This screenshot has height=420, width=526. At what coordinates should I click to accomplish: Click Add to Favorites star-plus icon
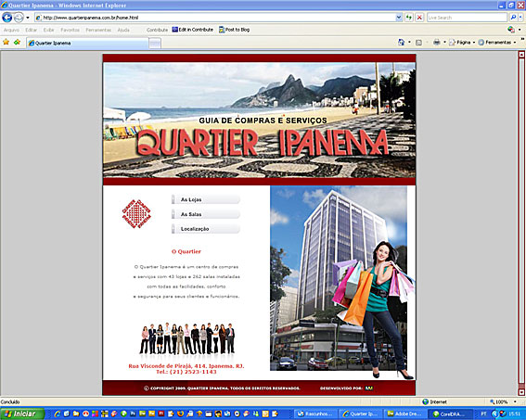17,43
